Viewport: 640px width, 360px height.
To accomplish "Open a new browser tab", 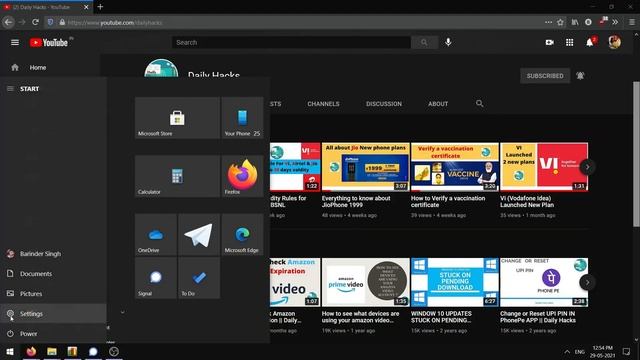I will pyautogui.click(x=100, y=7).
